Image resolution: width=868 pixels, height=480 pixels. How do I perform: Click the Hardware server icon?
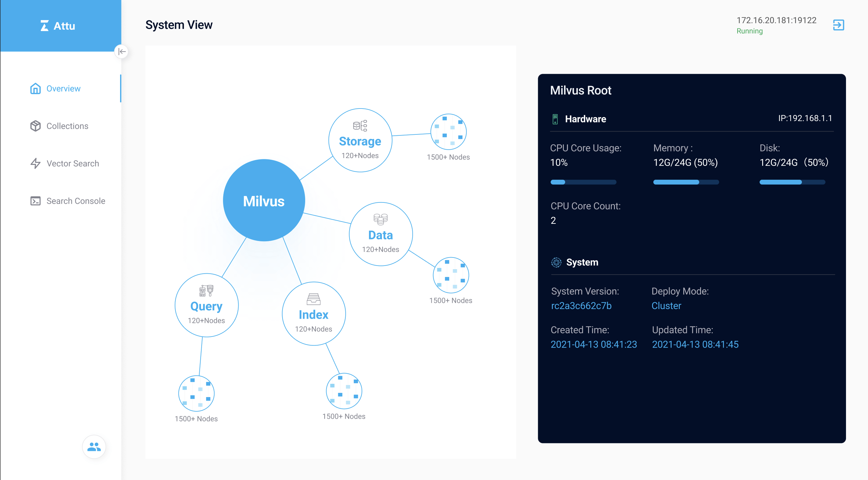coord(555,119)
